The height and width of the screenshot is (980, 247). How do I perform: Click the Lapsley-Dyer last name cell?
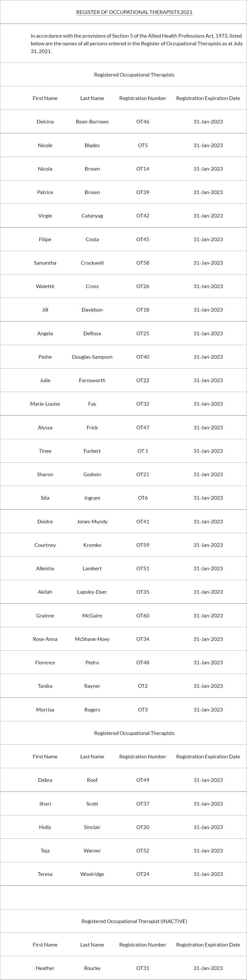point(92,592)
